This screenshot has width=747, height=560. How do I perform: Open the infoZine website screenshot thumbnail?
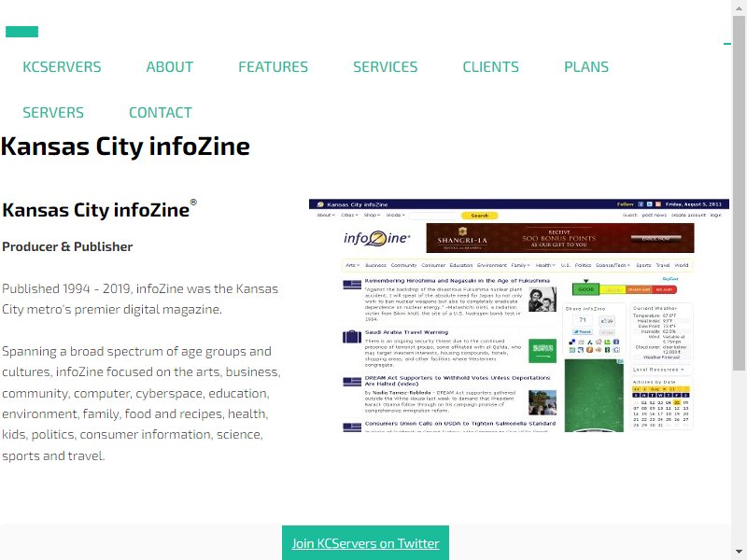(519, 315)
